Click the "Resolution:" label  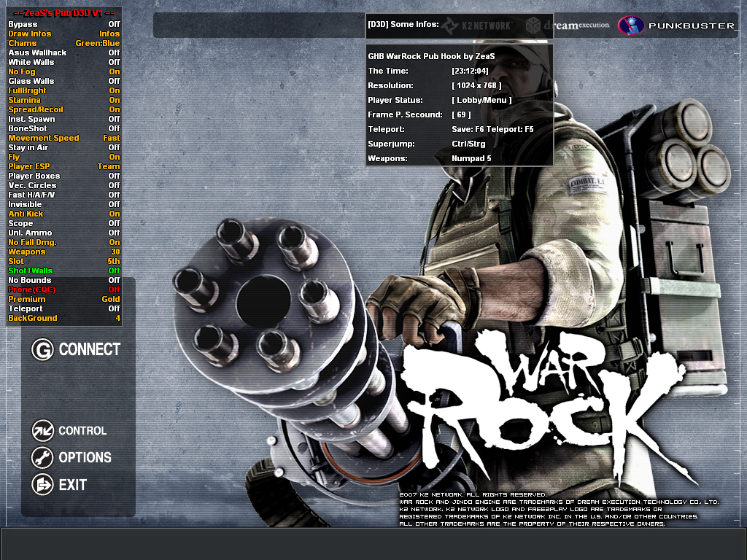[x=390, y=86]
